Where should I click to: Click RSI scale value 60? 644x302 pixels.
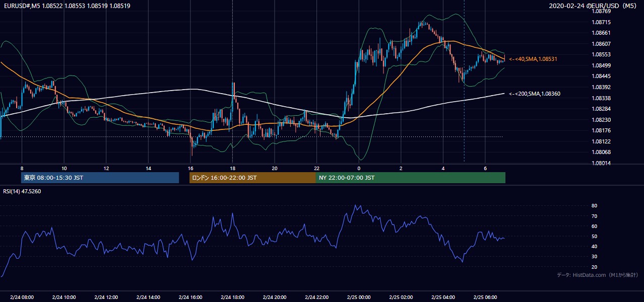click(x=594, y=226)
